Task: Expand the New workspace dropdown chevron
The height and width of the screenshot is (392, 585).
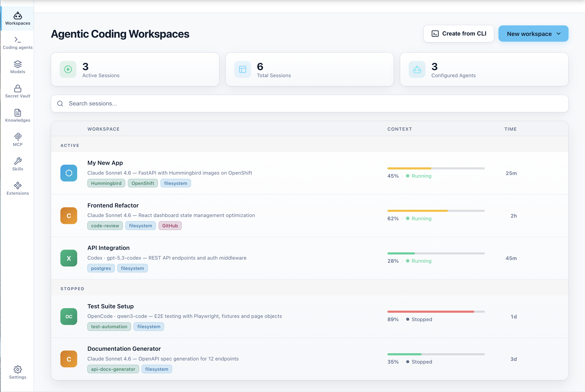Action: 558,33
